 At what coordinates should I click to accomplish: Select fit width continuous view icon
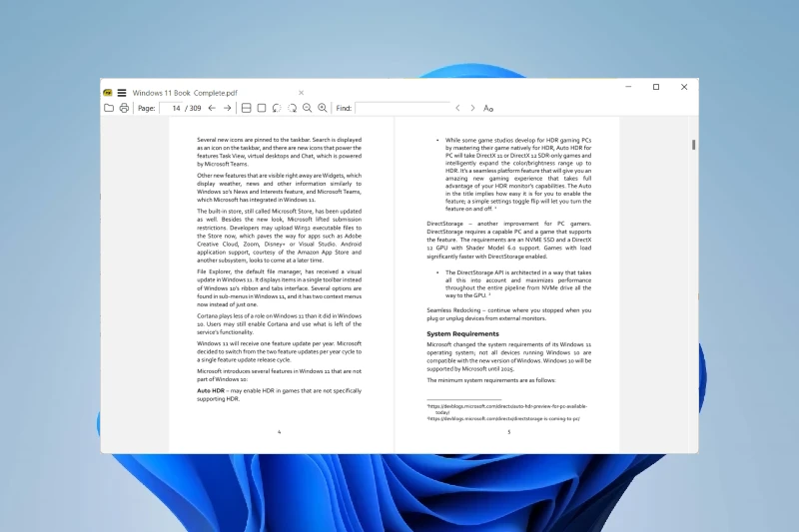tap(246, 108)
